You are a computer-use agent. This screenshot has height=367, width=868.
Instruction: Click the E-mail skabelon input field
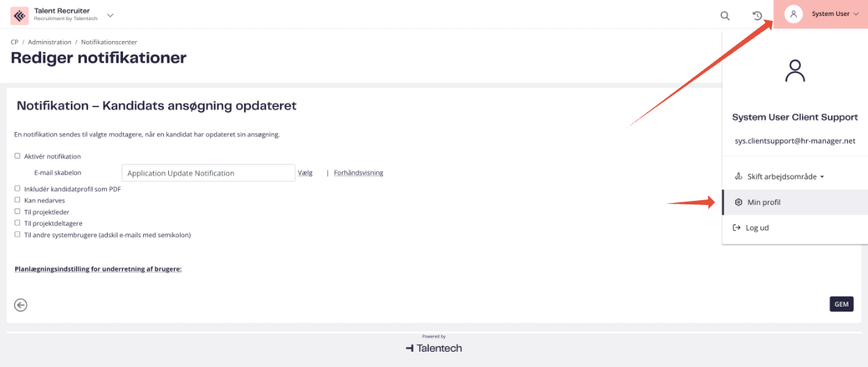pyautogui.click(x=208, y=173)
